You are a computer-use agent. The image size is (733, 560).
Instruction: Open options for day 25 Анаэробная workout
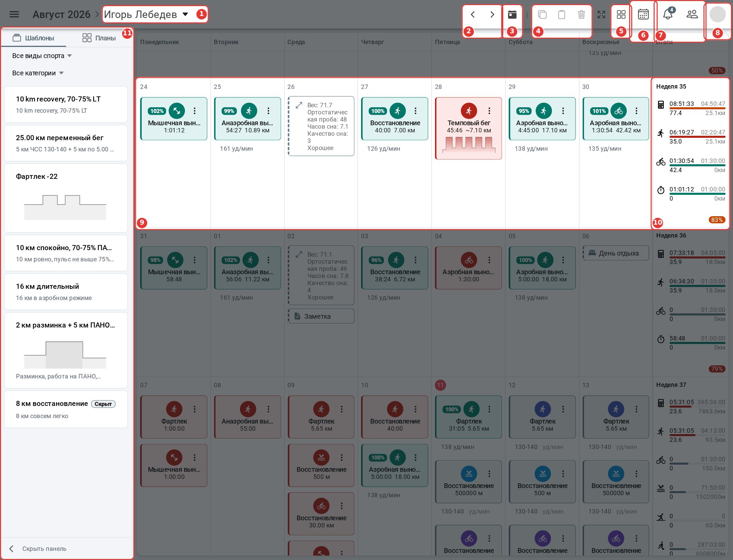click(268, 111)
